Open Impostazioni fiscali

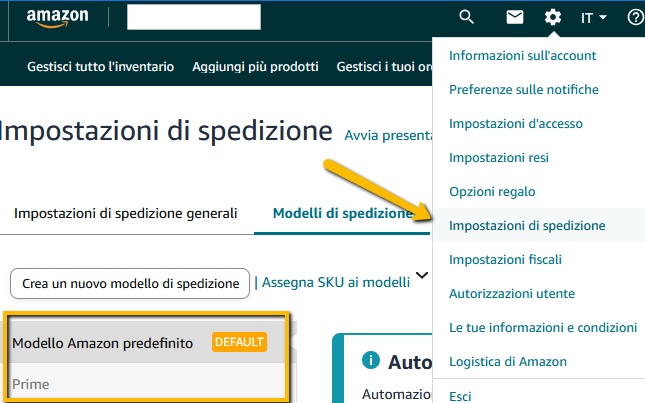click(x=505, y=260)
